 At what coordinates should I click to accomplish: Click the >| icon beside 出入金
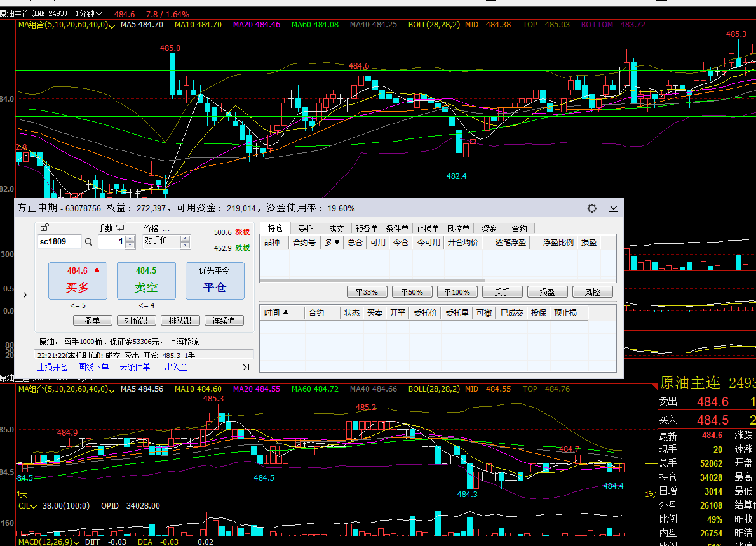point(246,367)
